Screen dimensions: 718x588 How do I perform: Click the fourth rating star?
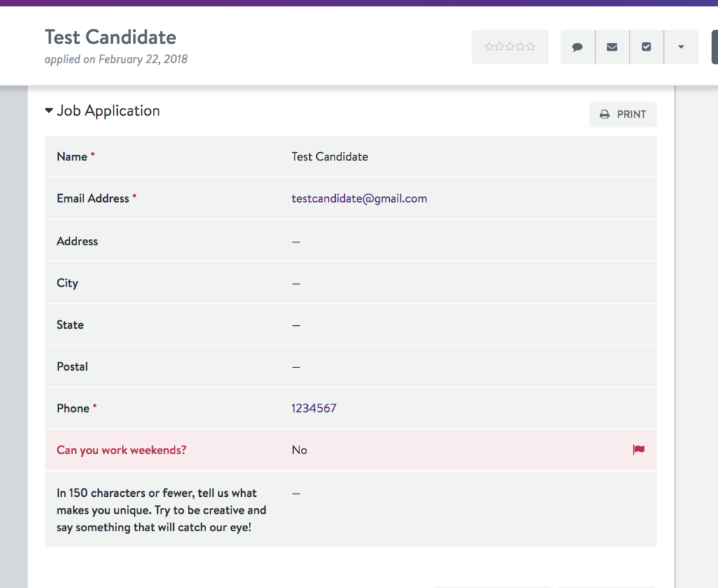tap(520, 47)
